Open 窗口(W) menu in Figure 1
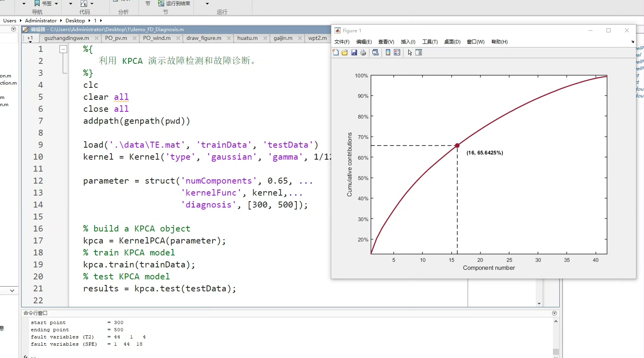 [x=476, y=42]
